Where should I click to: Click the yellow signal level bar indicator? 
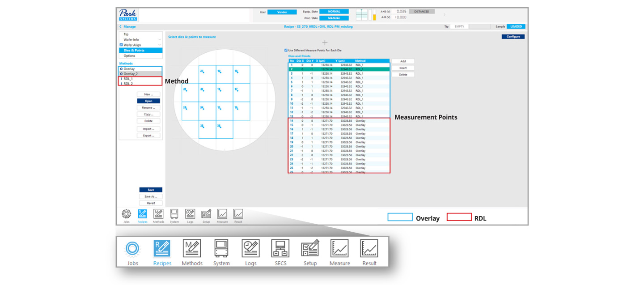coord(374,16)
